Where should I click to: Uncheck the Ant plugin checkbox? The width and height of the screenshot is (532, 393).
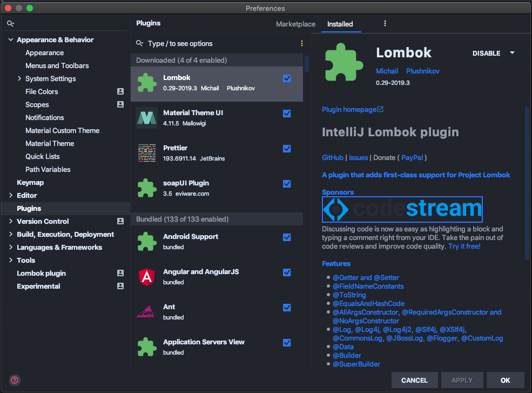[x=287, y=308]
